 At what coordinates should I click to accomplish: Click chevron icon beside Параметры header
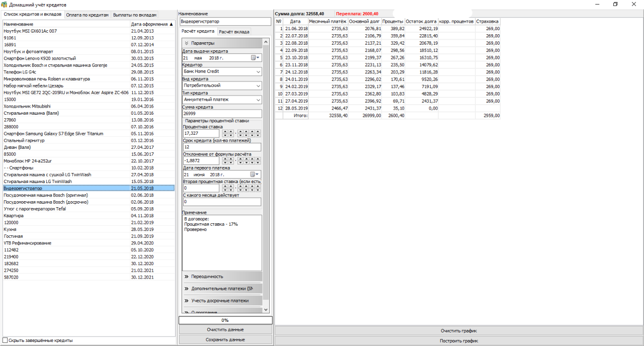pos(186,43)
